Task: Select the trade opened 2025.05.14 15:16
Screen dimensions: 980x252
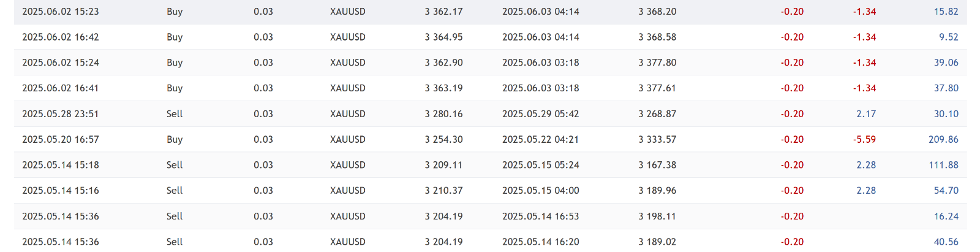Action: pyautogui.click(x=490, y=191)
